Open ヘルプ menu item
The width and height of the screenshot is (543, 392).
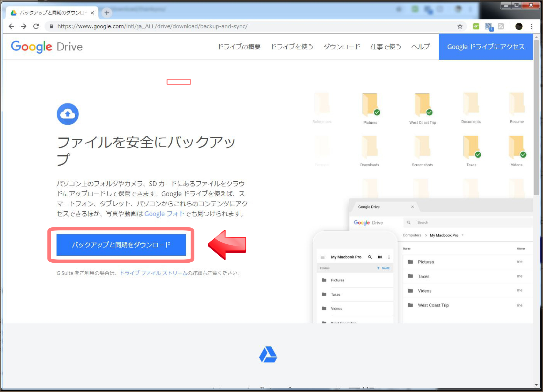tap(421, 47)
